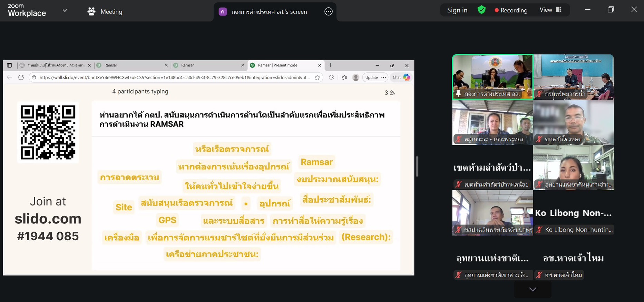Click the Sign in button
Screen dimensions: 644x302
pos(457,10)
